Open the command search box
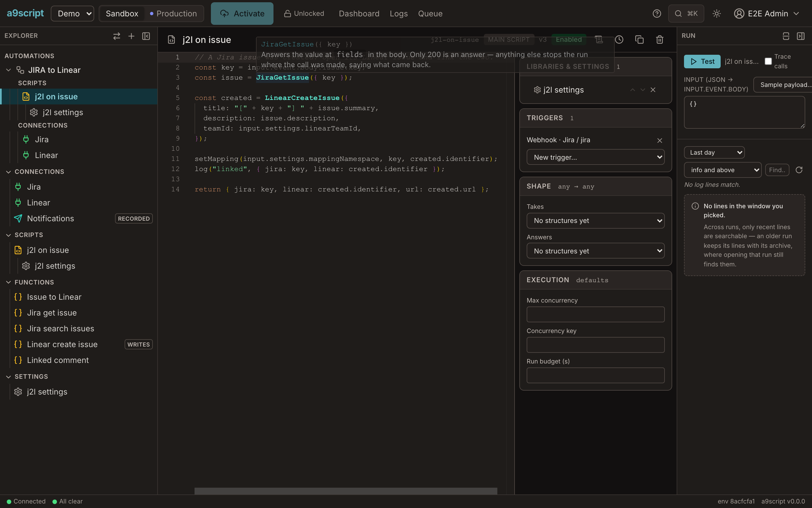 tap(686, 14)
